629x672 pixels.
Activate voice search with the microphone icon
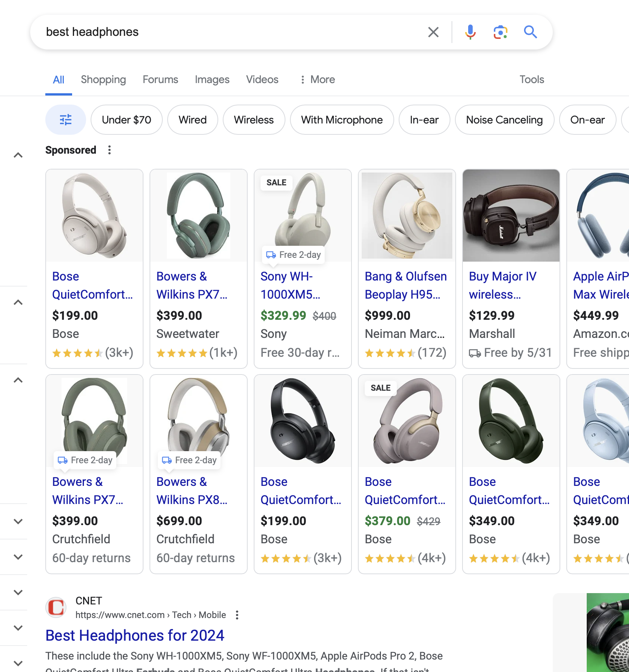(470, 32)
